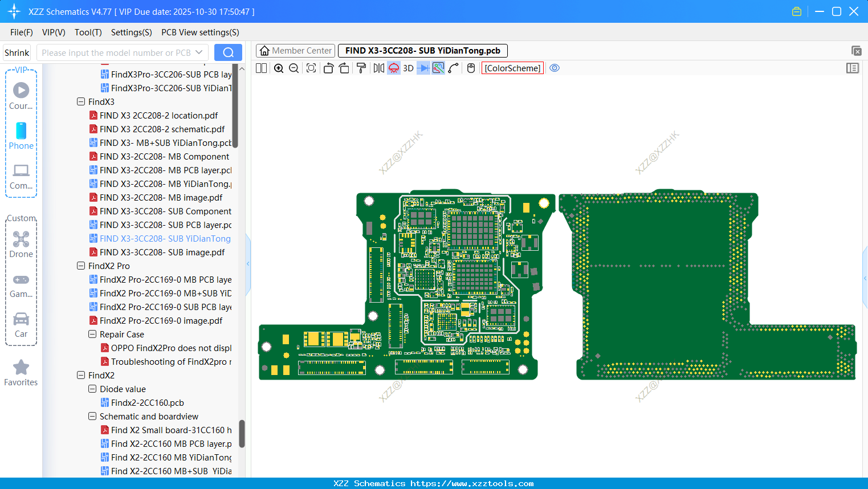This screenshot has height=489, width=868.
Task: Toggle the diode value display mode
Action: [x=423, y=68]
